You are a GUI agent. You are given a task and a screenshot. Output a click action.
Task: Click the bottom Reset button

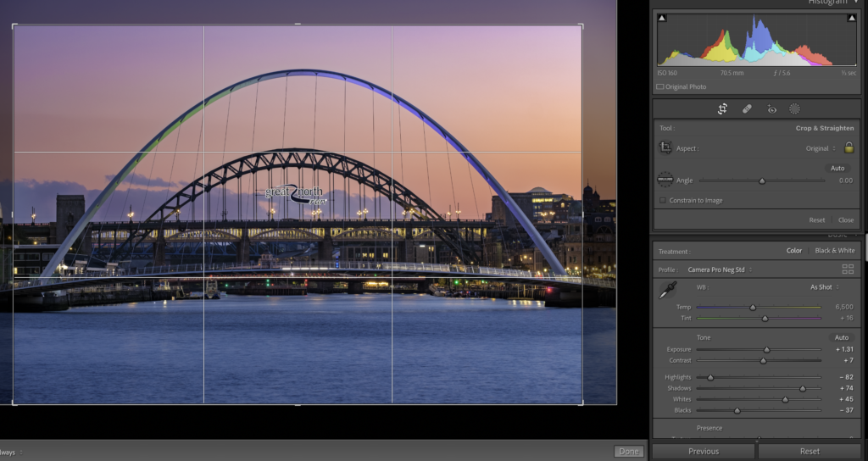click(810, 451)
